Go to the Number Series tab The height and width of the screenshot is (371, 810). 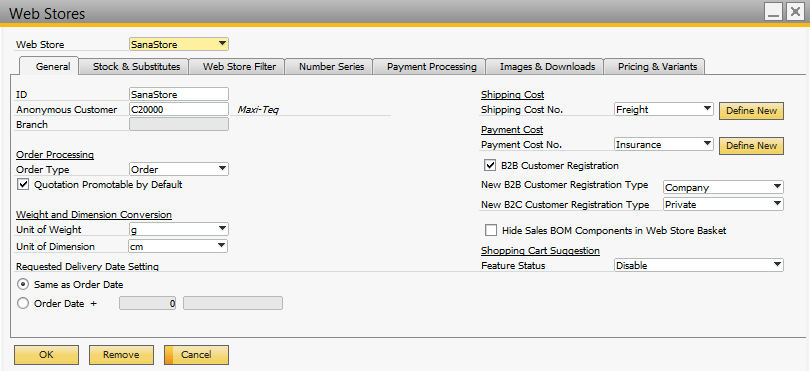pyautogui.click(x=331, y=67)
